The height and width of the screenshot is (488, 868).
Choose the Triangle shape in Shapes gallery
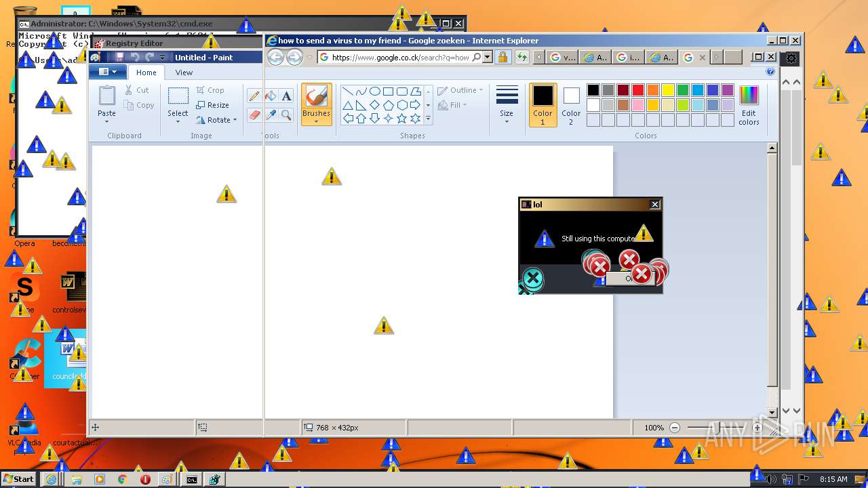[x=347, y=105]
